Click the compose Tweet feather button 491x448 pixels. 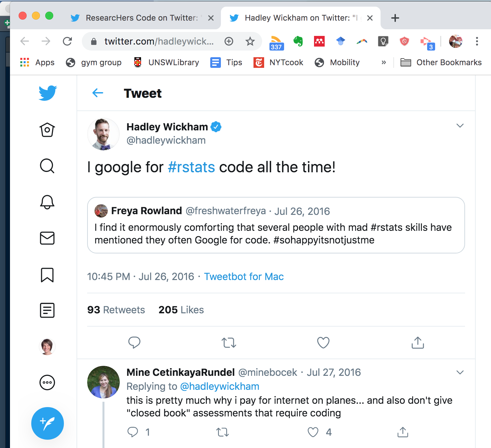click(x=48, y=423)
